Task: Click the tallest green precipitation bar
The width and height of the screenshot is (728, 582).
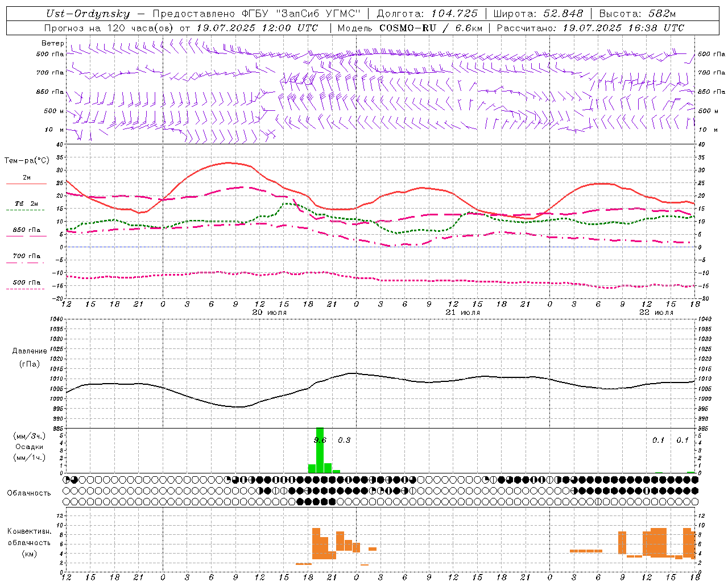Action: point(320,450)
